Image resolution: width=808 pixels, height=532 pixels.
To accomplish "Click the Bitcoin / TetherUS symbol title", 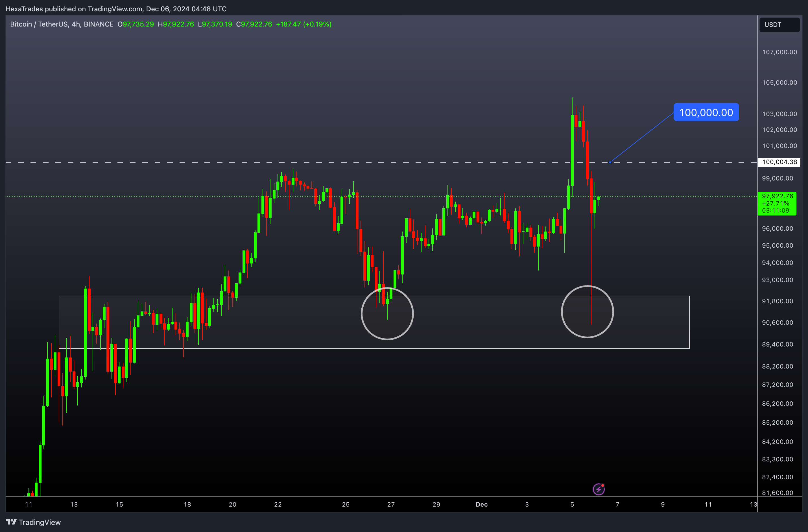I will tap(62, 24).
